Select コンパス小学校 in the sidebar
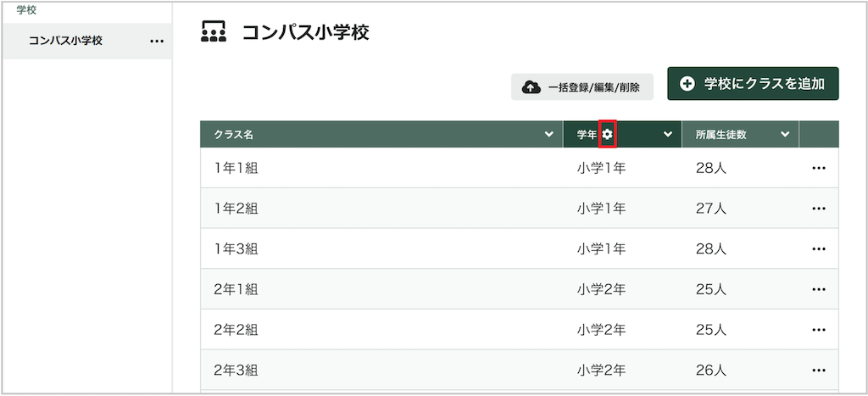This screenshot has width=868, height=396. 65,41
